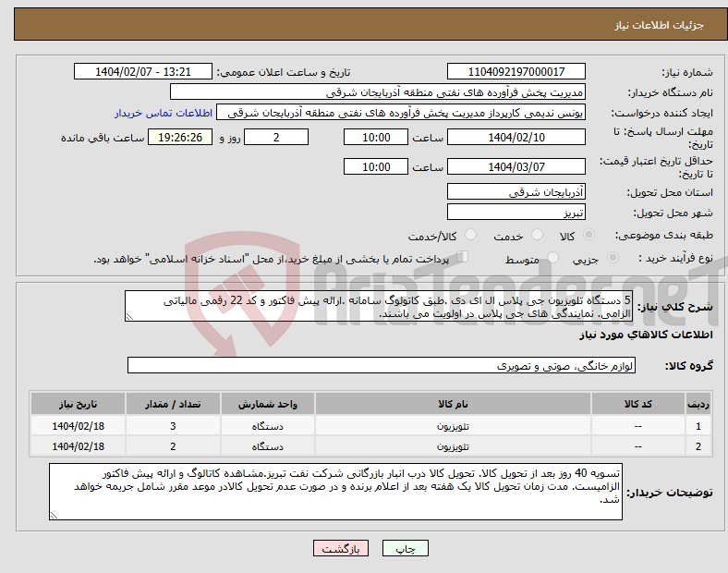
Task: Click the تعداد / مقدار column header
Action: 173,404
